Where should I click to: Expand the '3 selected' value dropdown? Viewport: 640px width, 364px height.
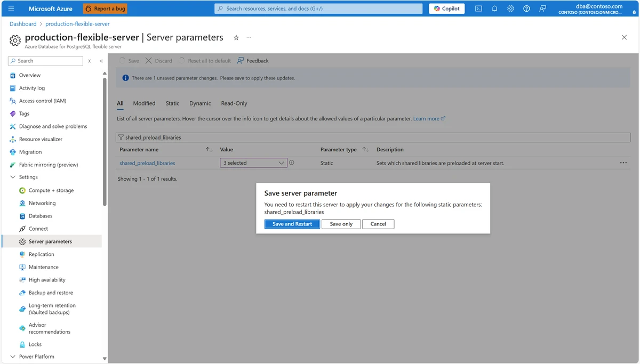pos(254,163)
